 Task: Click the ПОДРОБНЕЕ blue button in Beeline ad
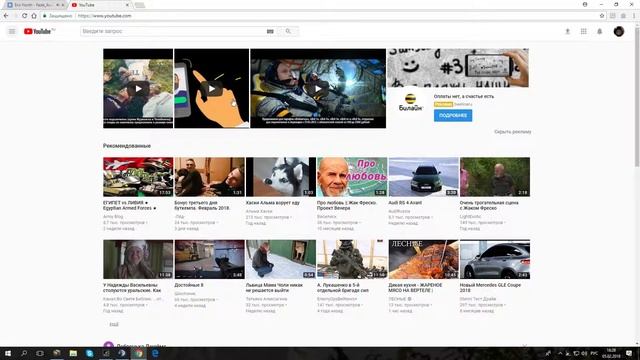(x=453, y=116)
